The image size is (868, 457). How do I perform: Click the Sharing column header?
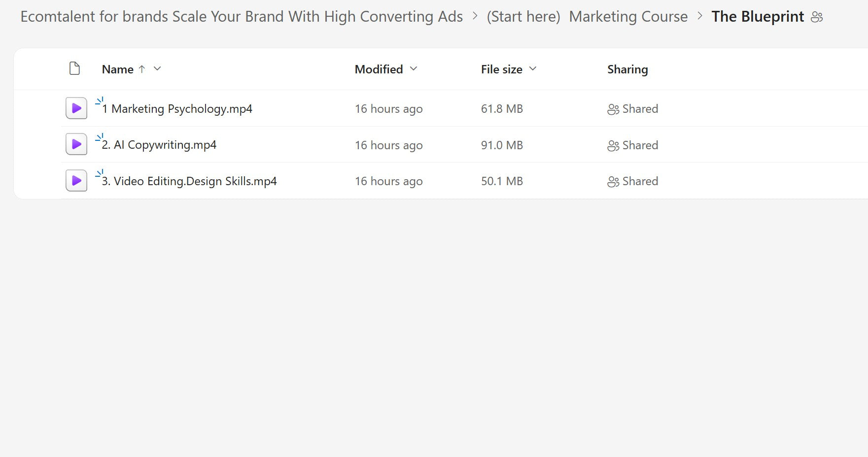point(627,69)
